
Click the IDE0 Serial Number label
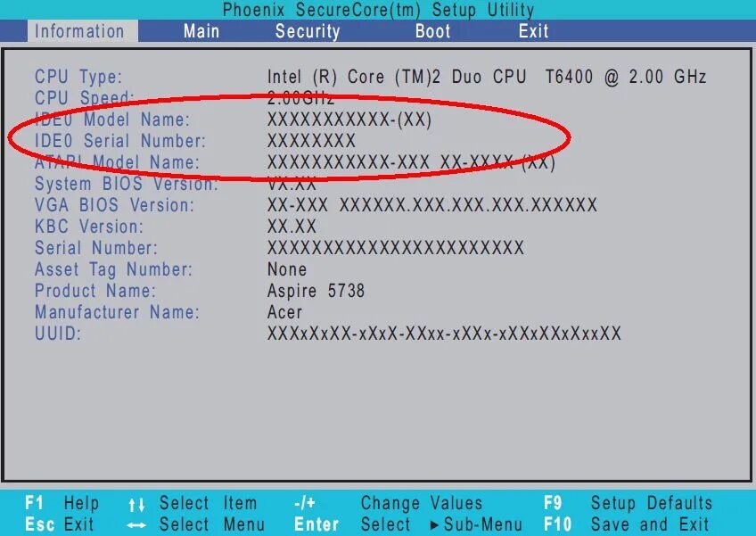pyautogui.click(x=120, y=141)
